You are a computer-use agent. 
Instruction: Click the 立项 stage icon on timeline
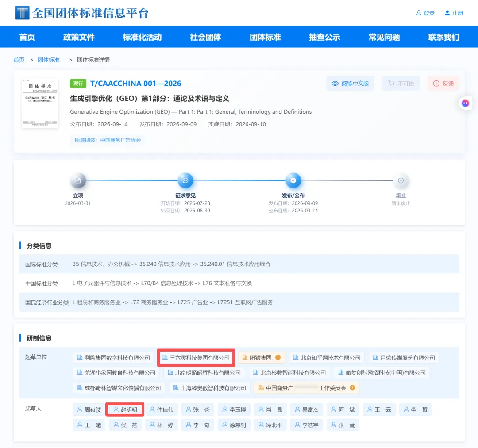(78, 180)
